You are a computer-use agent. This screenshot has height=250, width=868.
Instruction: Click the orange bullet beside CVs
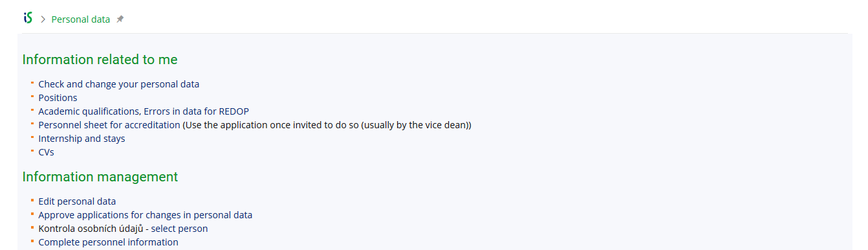tap(32, 150)
